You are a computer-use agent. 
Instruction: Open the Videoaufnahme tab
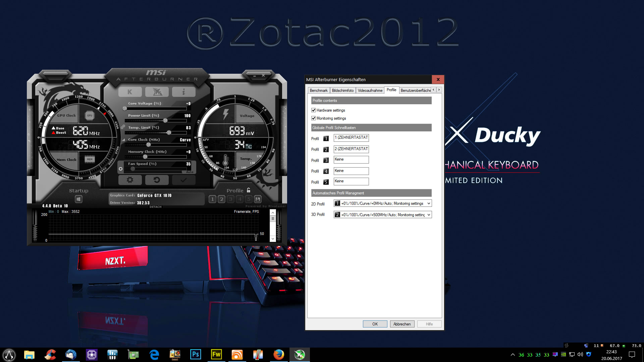(370, 90)
